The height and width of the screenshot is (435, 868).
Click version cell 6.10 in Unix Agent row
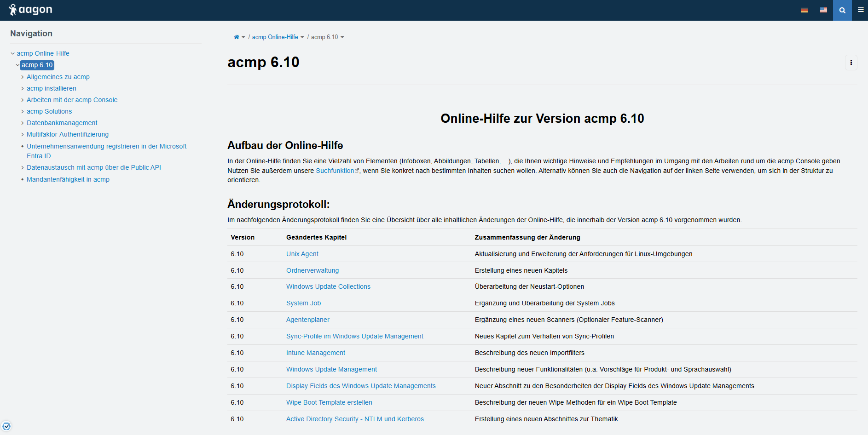[237, 254]
